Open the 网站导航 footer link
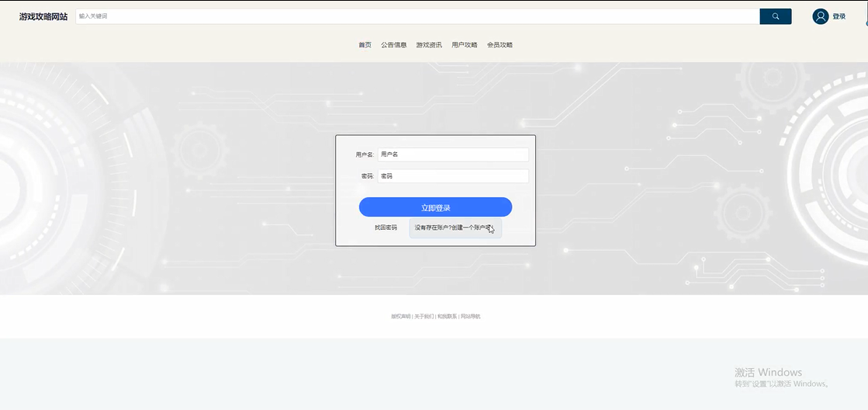868x410 pixels. 471,316
